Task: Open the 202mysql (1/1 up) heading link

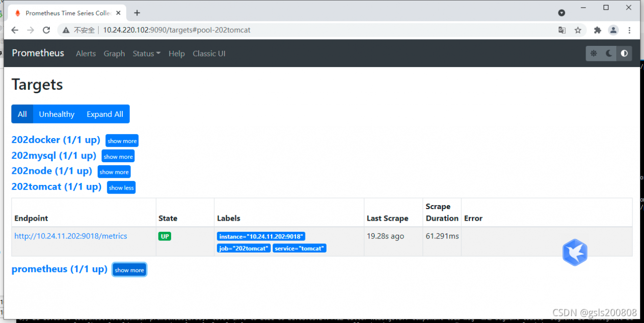Action: coord(54,155)
